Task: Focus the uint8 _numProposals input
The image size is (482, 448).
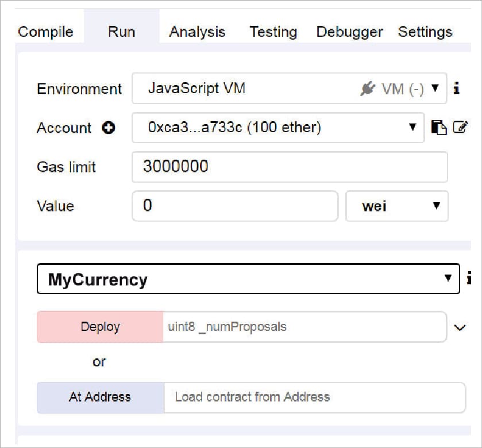Action: tap(304, 327)
